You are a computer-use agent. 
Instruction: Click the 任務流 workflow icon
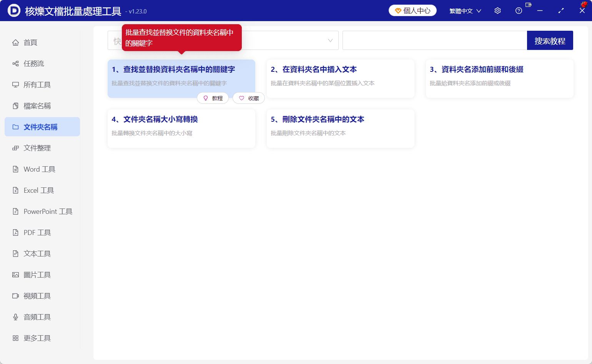(15, 63)
